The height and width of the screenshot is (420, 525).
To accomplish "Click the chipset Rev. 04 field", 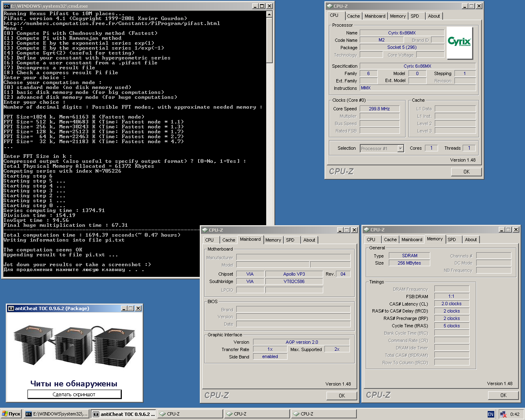I will click(x=343, y=274).
